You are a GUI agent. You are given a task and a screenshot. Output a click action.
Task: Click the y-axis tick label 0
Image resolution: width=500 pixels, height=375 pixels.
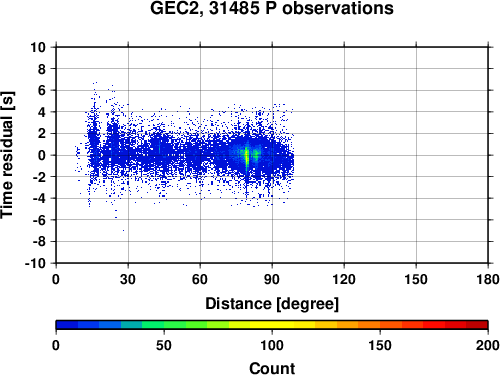click(42, 155)
